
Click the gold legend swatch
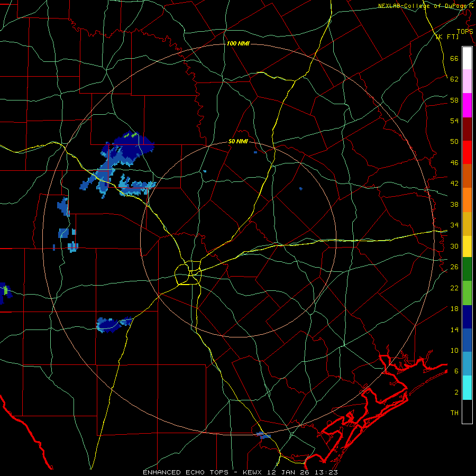pyautogui.click(x=467, y=224)
